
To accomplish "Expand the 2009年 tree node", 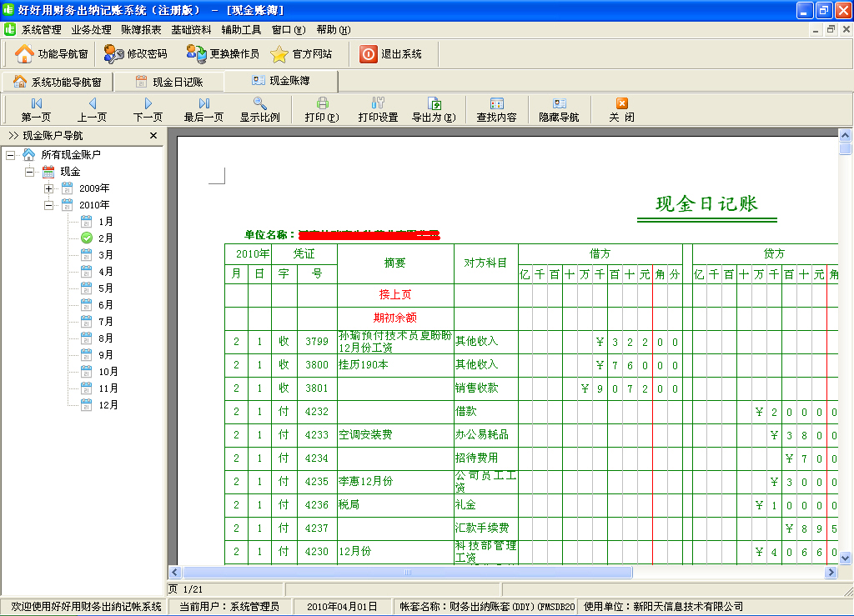I will point(48,188).
